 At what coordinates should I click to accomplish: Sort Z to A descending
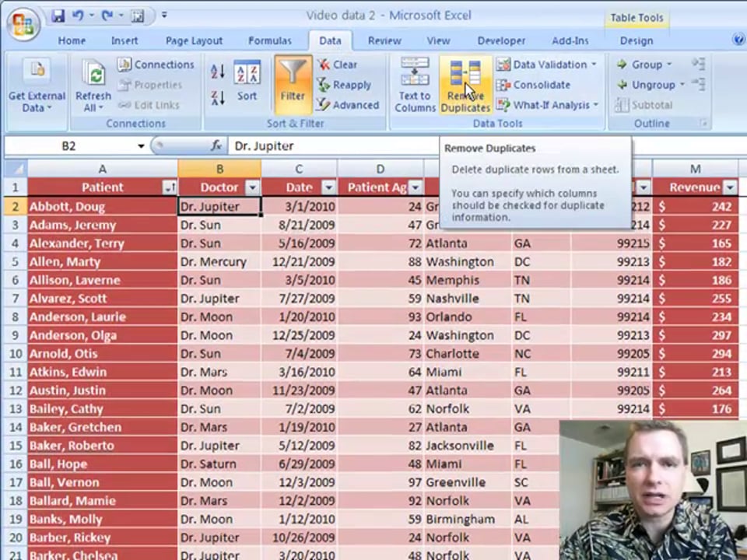tap(218, 98)
